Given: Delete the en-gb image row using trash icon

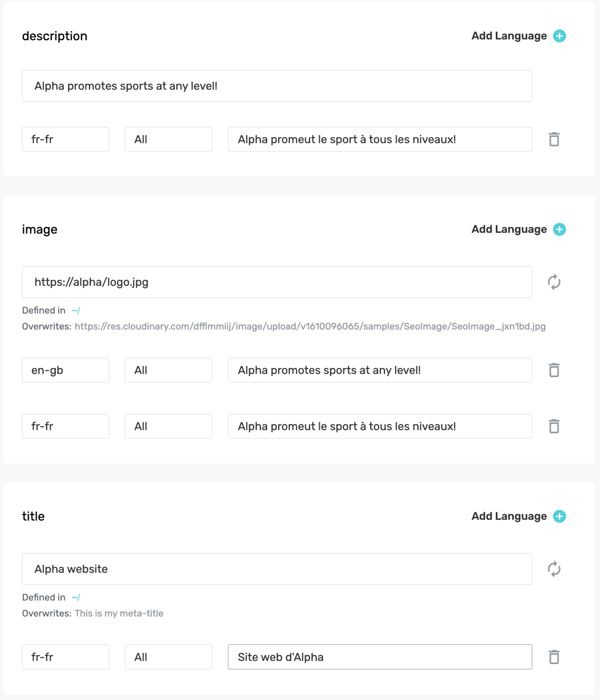Looking at the screenshot, I should point(554,370).
